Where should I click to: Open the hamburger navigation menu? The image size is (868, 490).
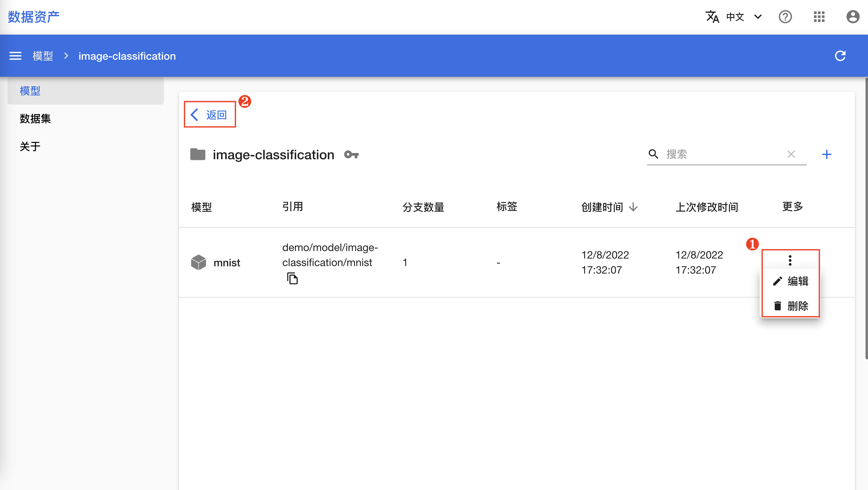[x=15, y=56]
